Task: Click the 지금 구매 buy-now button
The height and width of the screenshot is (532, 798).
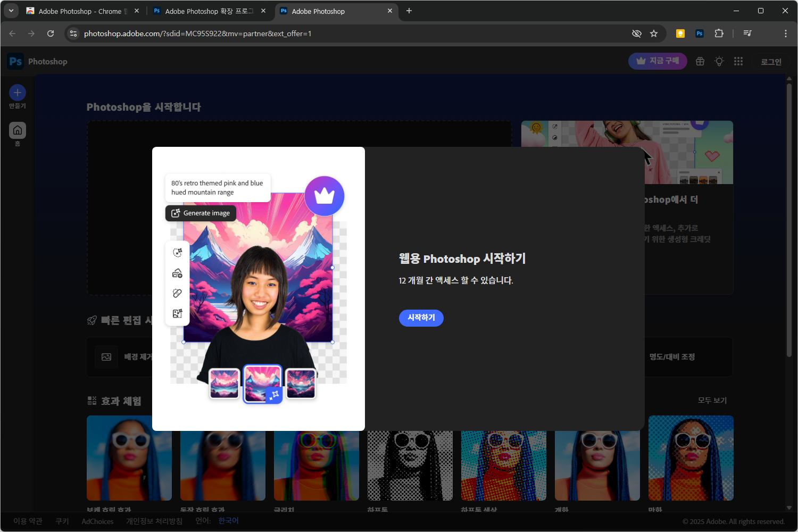Action: pyautogui.click(x=658, y=61)
